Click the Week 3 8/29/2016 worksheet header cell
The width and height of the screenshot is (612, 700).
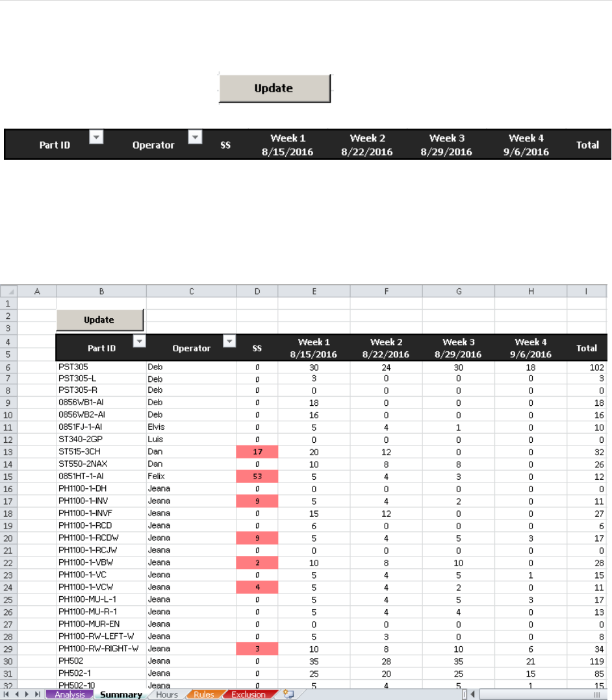click(x=459, y=348)
